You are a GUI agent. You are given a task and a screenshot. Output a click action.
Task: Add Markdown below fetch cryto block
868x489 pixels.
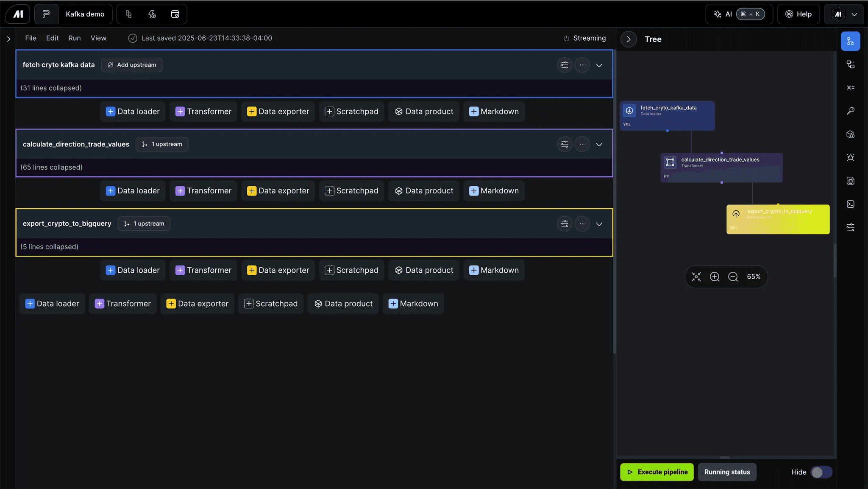coord(494,112)
